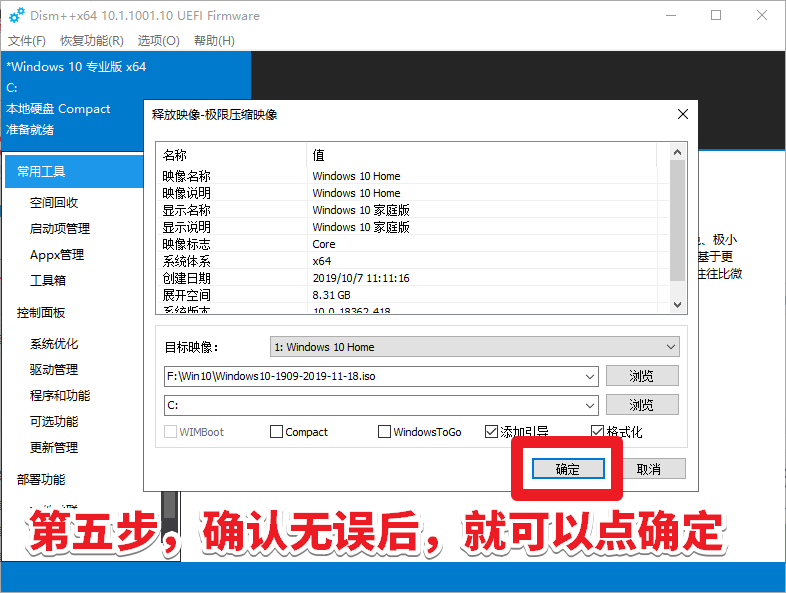The height and width of the screenshot is (593, 786).
Task: Open 空间回收 in the sidebar
Action: tap(54, 203)
